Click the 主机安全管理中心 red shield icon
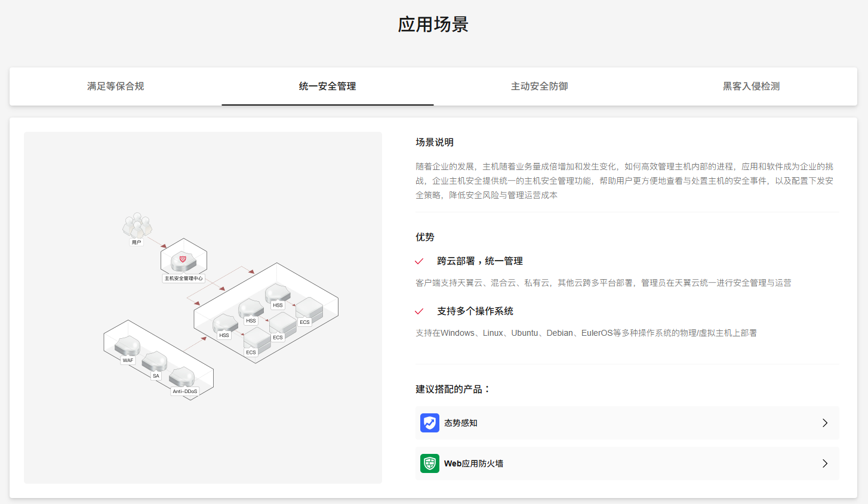The image size is (868, 504). [183, 260]
